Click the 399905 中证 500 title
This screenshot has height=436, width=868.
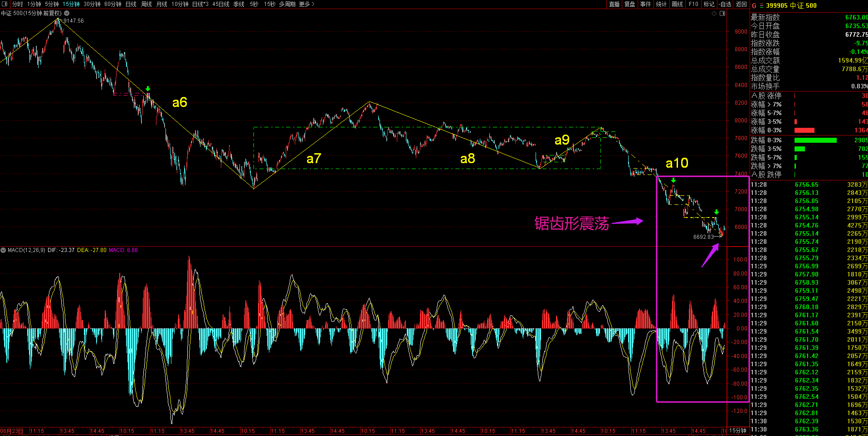(x=791, y=6)
